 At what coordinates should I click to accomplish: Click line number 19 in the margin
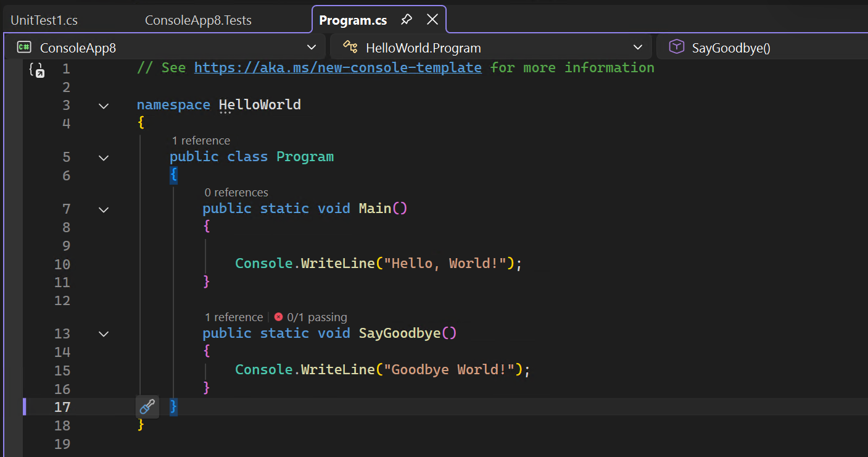(x=62, y=444)
